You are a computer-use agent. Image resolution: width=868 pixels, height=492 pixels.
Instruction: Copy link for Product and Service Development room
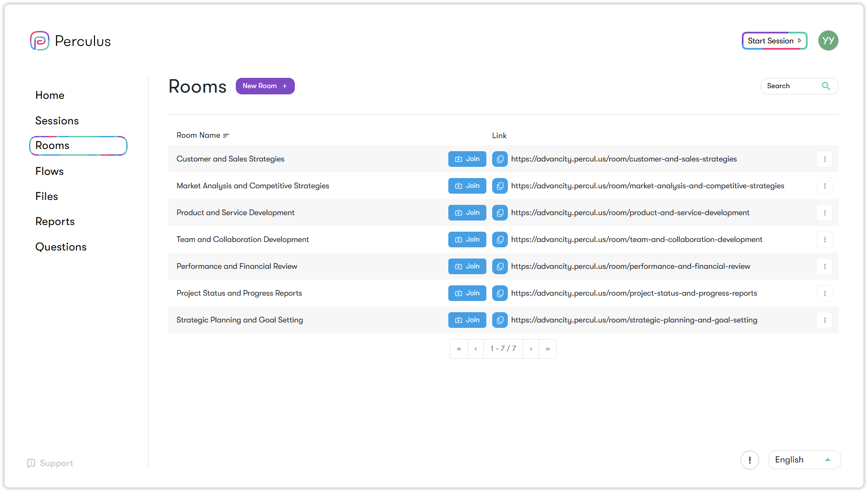[x=500, y=213]
